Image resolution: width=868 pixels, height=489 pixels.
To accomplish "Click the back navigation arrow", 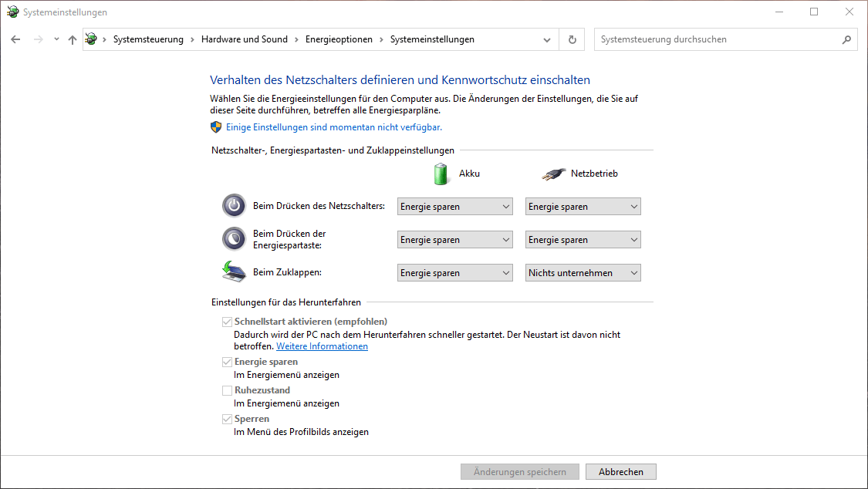I will (15, 39).
